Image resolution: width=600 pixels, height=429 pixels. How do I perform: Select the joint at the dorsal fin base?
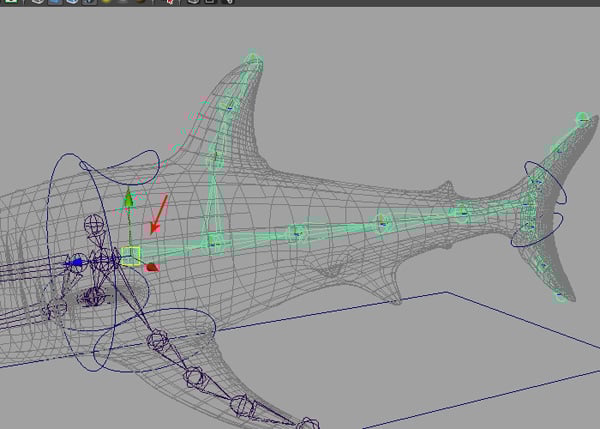[215, 158]
